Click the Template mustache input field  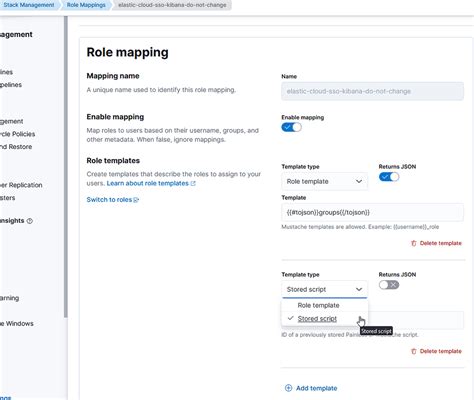[x=372, y=212]
